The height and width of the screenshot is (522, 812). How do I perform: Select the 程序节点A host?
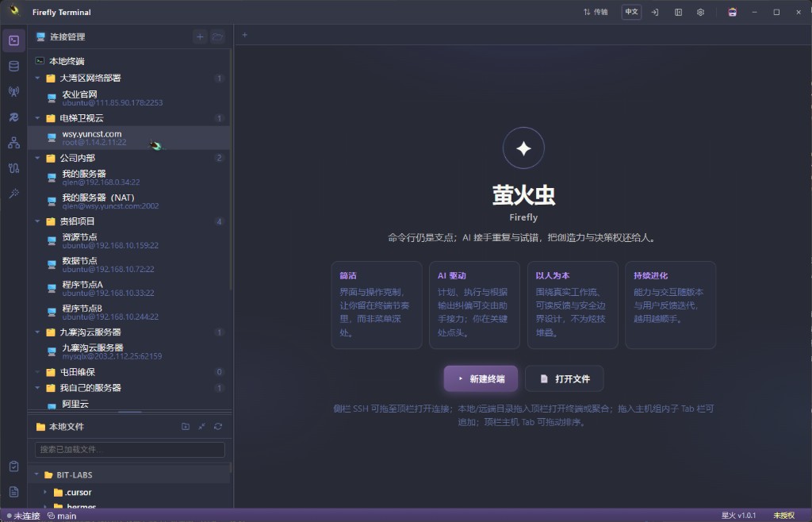pos(129,289)
